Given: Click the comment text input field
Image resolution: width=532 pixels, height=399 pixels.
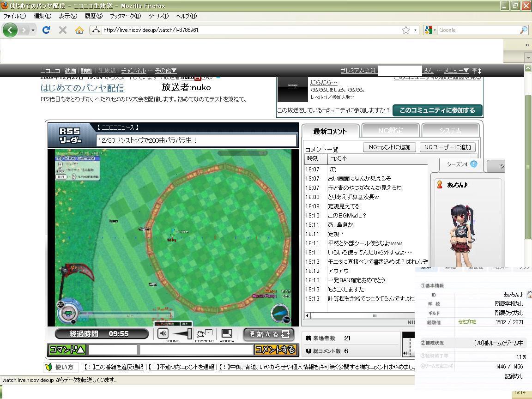Looking at the screenshot, I should [196, 350].
